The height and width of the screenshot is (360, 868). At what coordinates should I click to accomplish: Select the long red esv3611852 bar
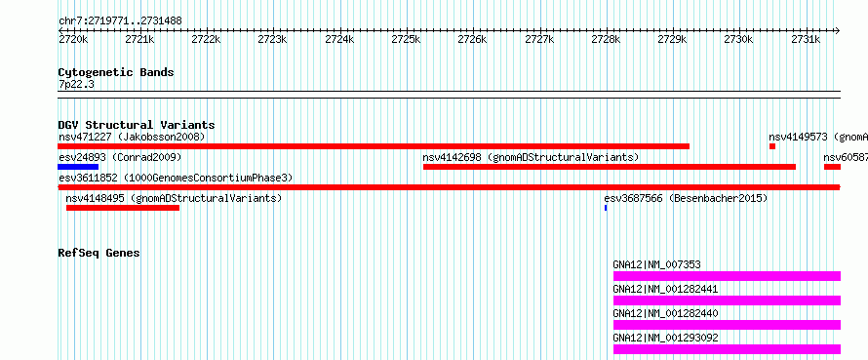449,187
